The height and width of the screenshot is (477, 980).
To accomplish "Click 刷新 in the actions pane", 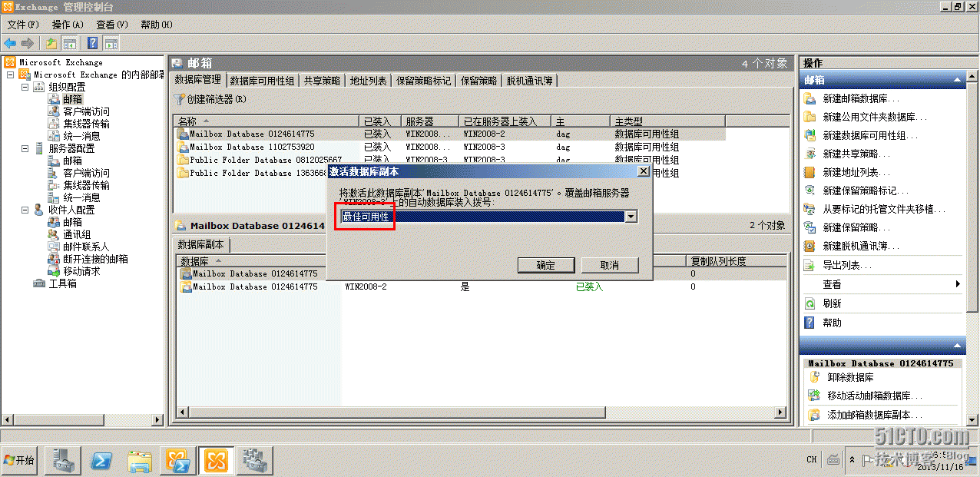I will pos(832,303).
